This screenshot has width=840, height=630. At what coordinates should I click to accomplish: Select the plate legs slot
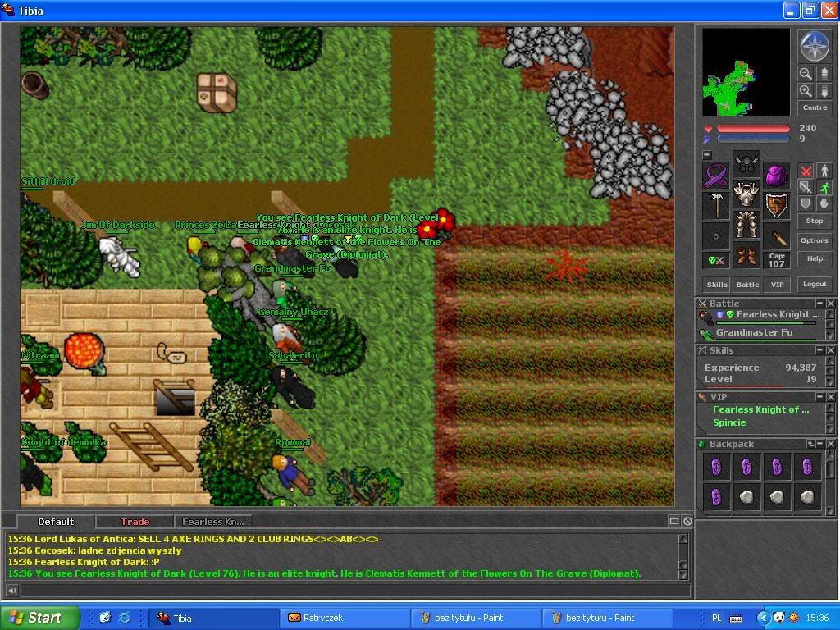(746, 225)
